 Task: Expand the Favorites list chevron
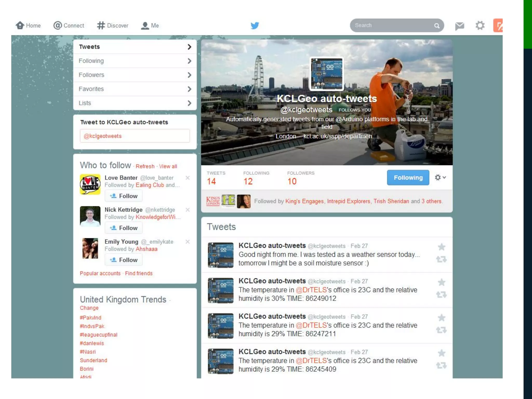point(189,89)
